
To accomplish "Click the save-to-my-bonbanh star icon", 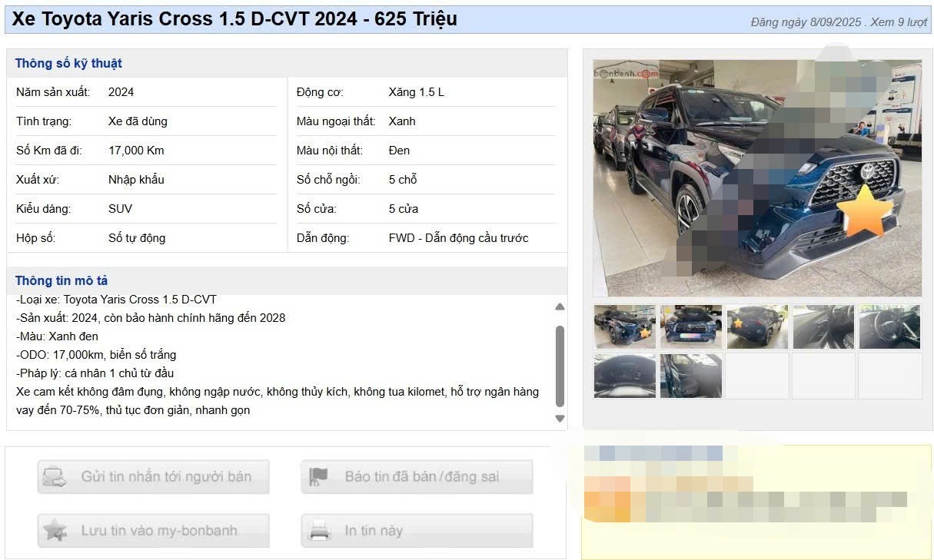I will 55,530.
